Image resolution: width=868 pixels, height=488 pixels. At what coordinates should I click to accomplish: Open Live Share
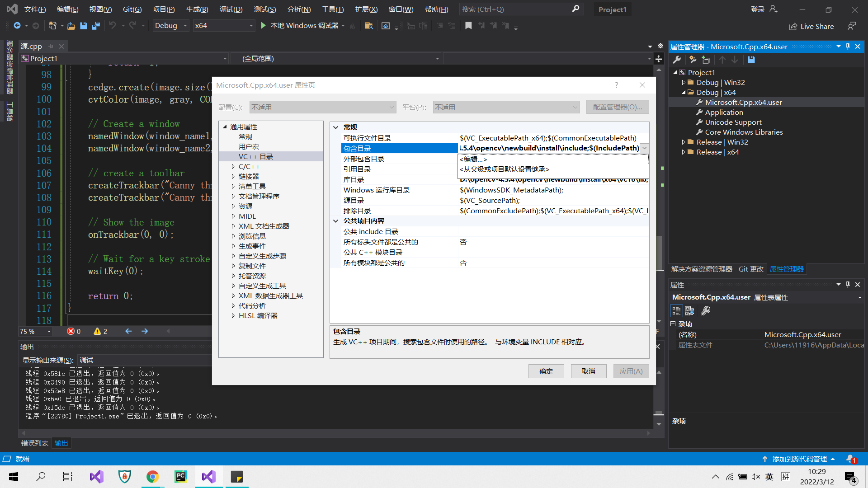coord(811,26)
